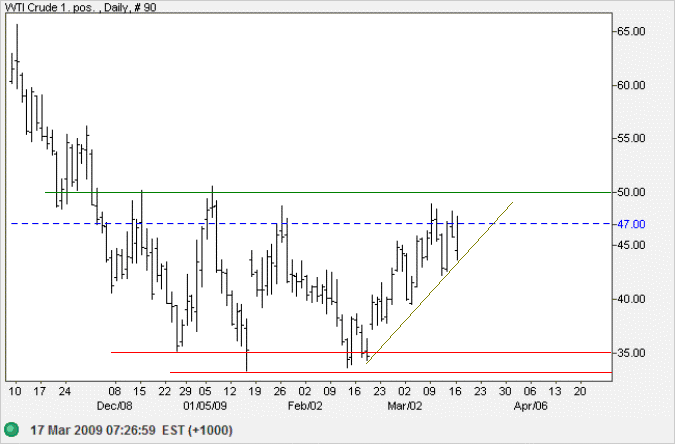Click the 60.00 price axis label
Screen dimensions: 675x444
click(631, 85)
